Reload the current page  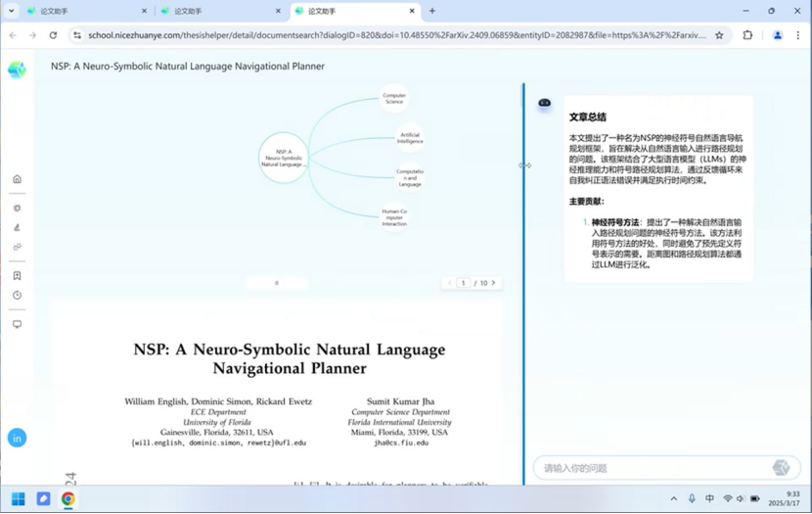click(53, 35)
